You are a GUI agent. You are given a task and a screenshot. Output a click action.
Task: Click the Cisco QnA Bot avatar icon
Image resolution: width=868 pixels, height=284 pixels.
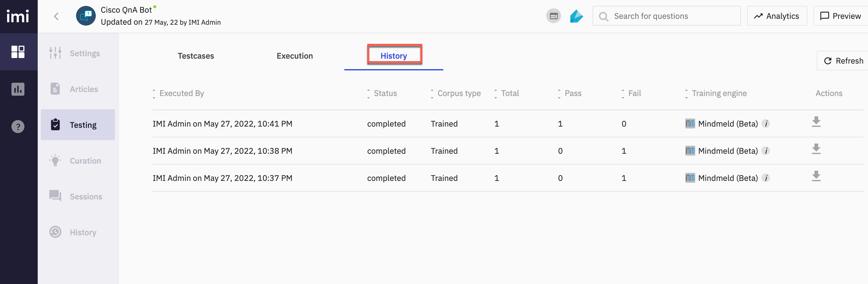(x=86, y=16)
